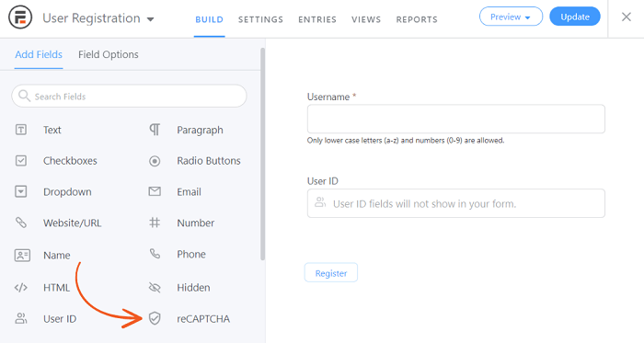This screenshot has width=644, height=343.
Task: Click the Radio Buttons field label
Action: (209, 161)
